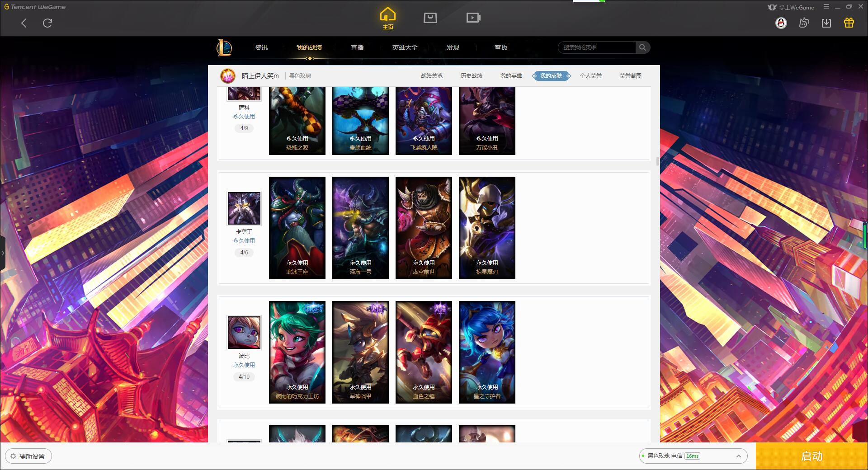Switch to 我的英雄 sub-tab
The height and width of the screenshot is (470, 868).
tap(511, 76)
